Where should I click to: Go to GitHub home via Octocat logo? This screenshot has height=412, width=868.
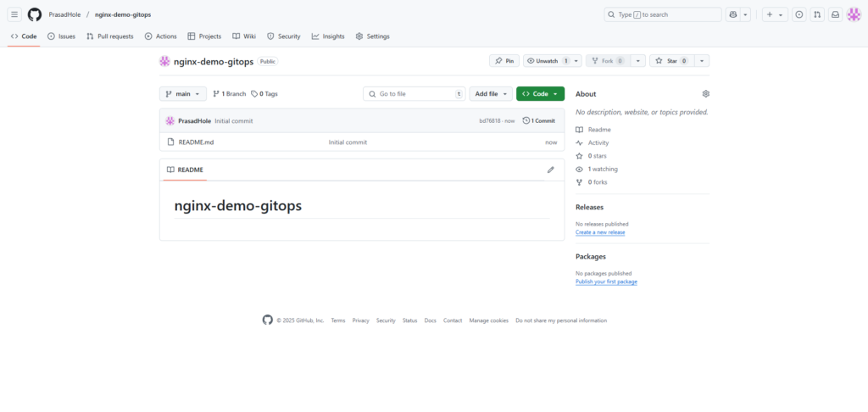click(x=34, y=14)
